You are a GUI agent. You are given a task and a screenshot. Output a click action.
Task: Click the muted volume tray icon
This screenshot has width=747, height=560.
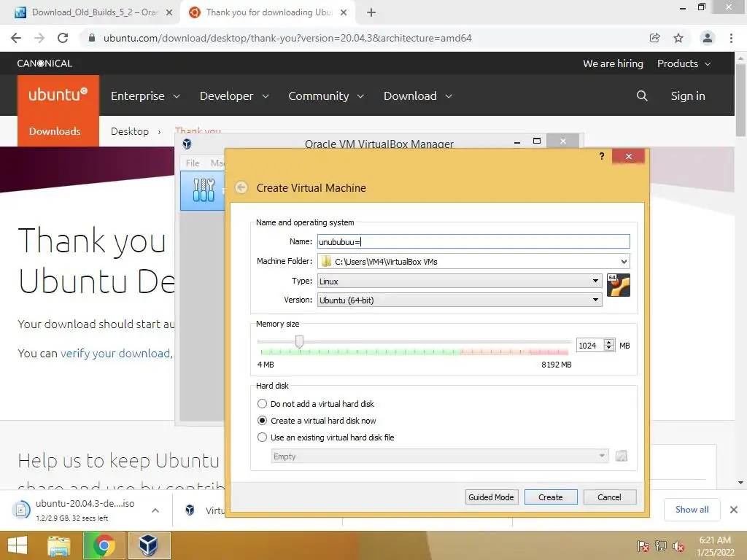pyautogui.click(x=678, y=546)
